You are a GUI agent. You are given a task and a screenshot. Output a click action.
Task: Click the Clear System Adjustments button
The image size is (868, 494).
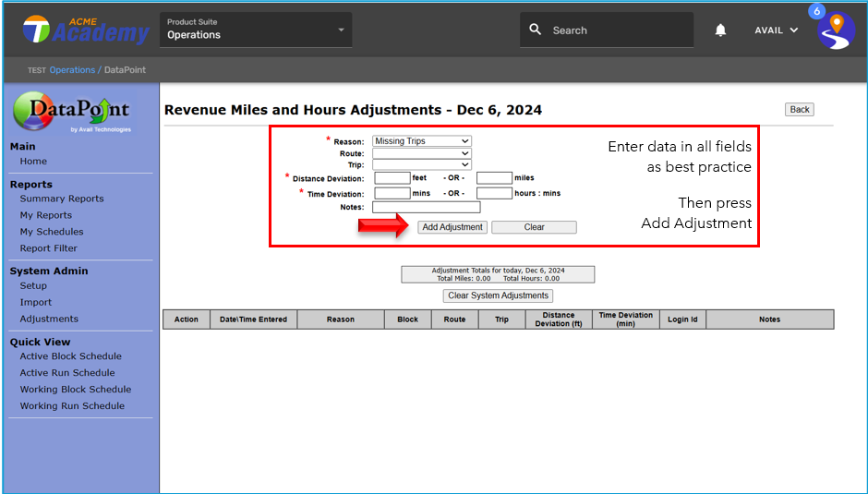click(499, 295)
